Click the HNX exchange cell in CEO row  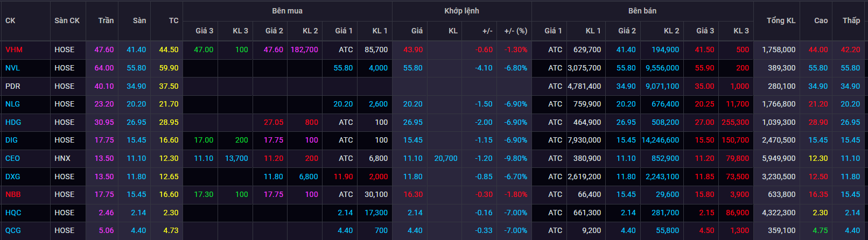click(x=62, y=158)
